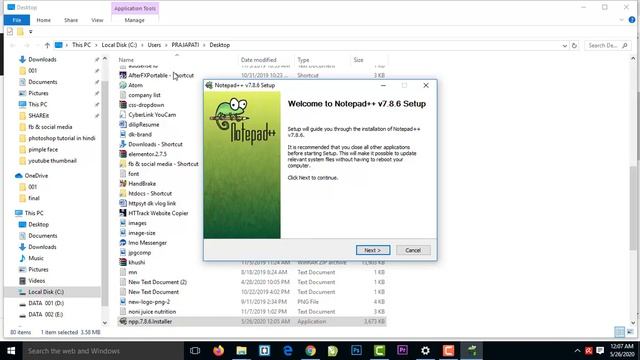Select the khushi archive icon

[123, 262]
